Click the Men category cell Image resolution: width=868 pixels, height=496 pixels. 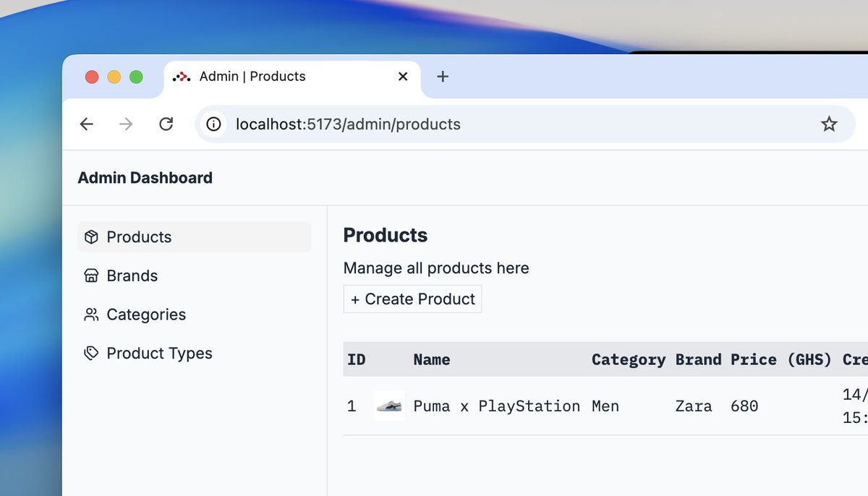pyautogui.click(x=605, y=406)
